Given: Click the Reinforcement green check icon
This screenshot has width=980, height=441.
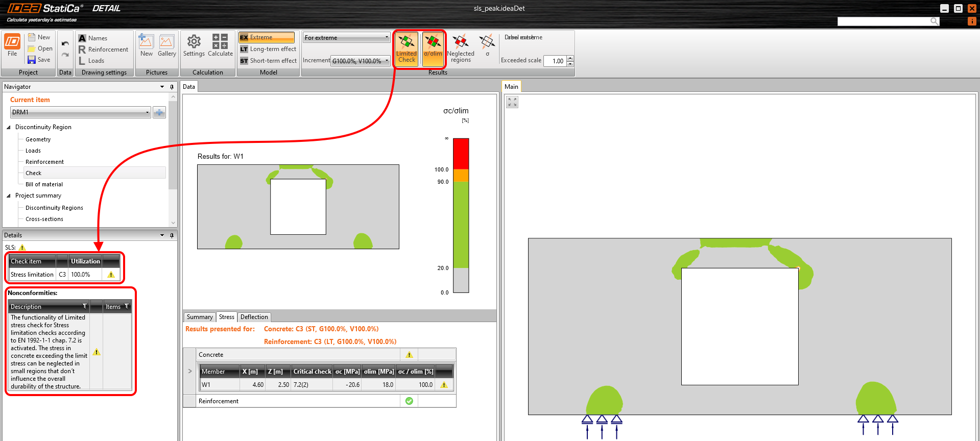Looking at the screenshot, I should click(x=409, y=401).
